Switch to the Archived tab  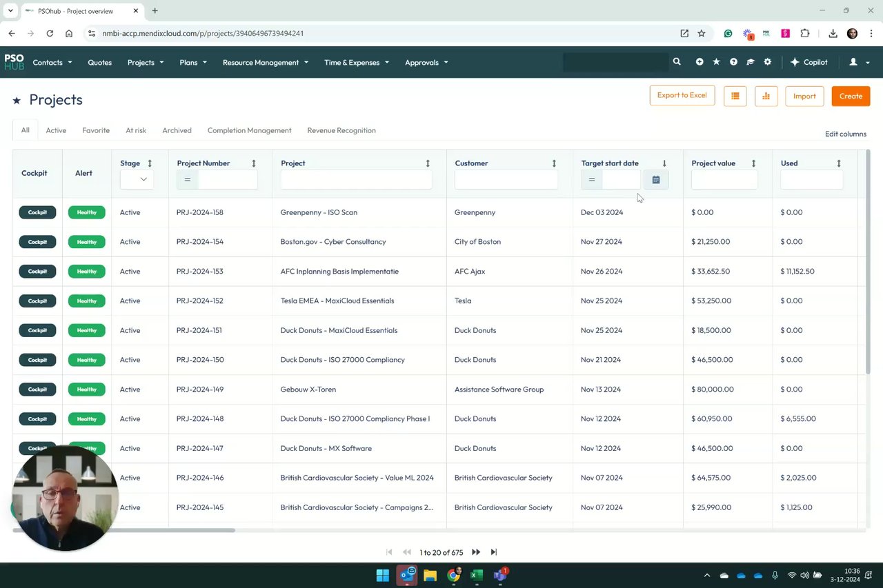tap(177, 130)
